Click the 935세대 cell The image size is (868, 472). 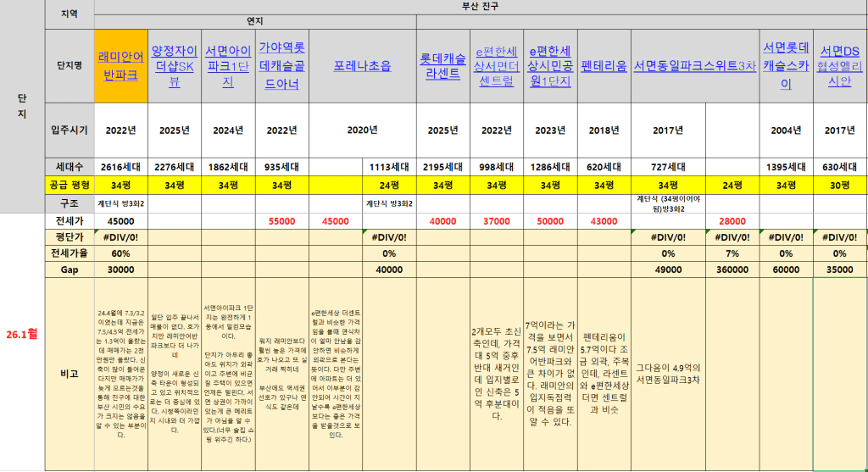pyautogui.click(x=281, y=167)
